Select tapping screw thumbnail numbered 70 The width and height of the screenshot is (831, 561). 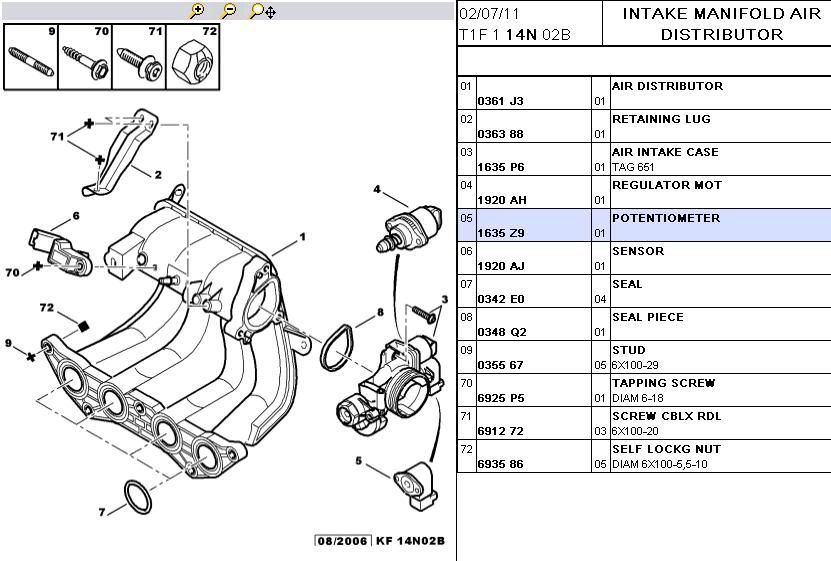coord(85,57)
